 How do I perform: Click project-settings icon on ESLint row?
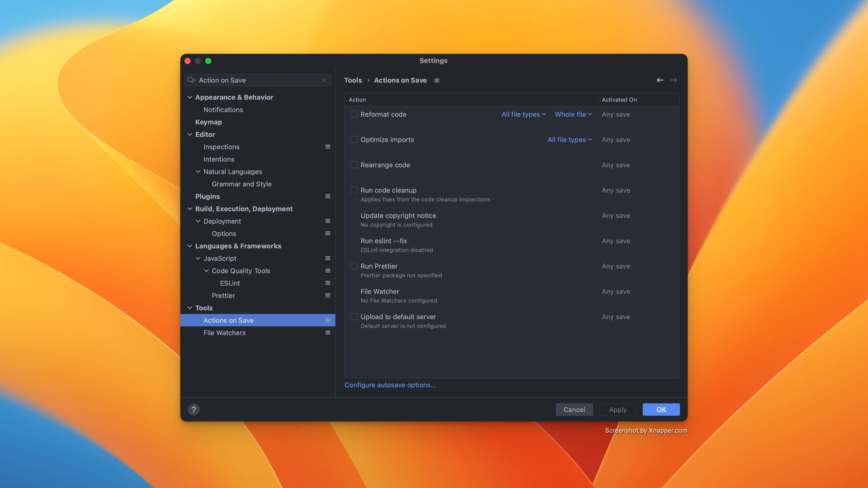pos(328,283)
